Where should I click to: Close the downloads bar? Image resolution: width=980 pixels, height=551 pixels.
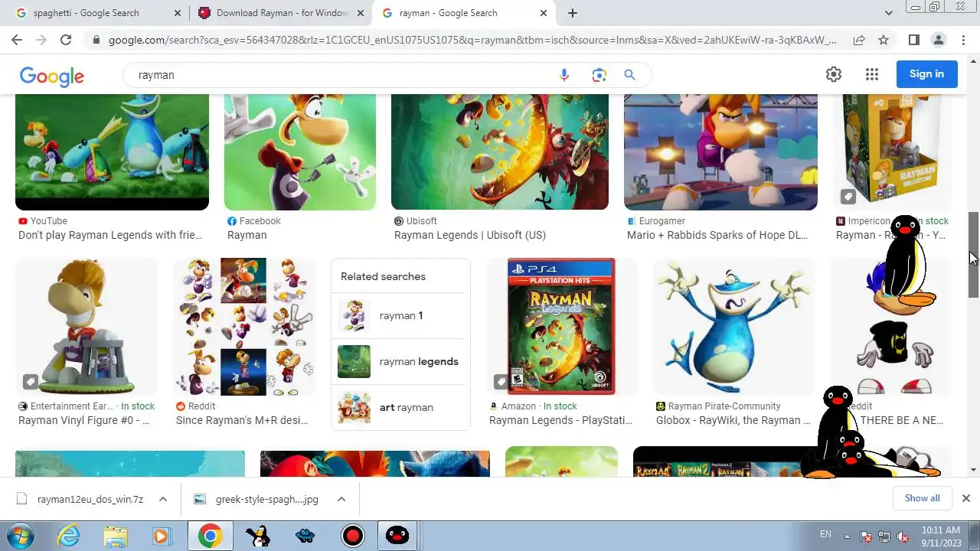[965, 498]
